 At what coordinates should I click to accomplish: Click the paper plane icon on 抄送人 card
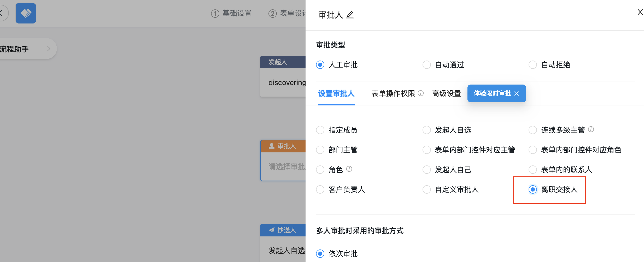click(272, 230)
